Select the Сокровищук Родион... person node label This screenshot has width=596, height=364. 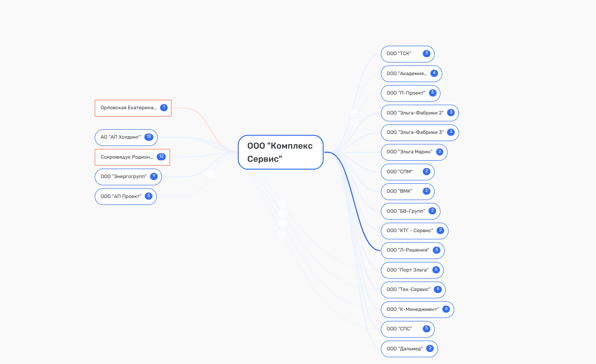click(127, 157)
